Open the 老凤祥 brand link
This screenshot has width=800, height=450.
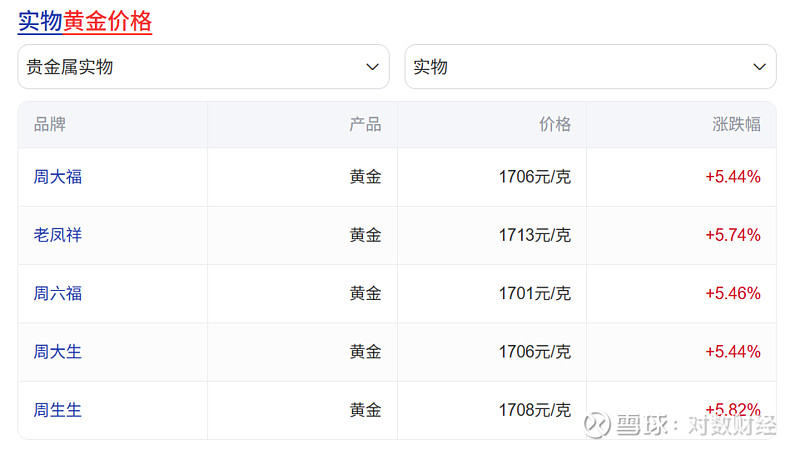(58, 235)
